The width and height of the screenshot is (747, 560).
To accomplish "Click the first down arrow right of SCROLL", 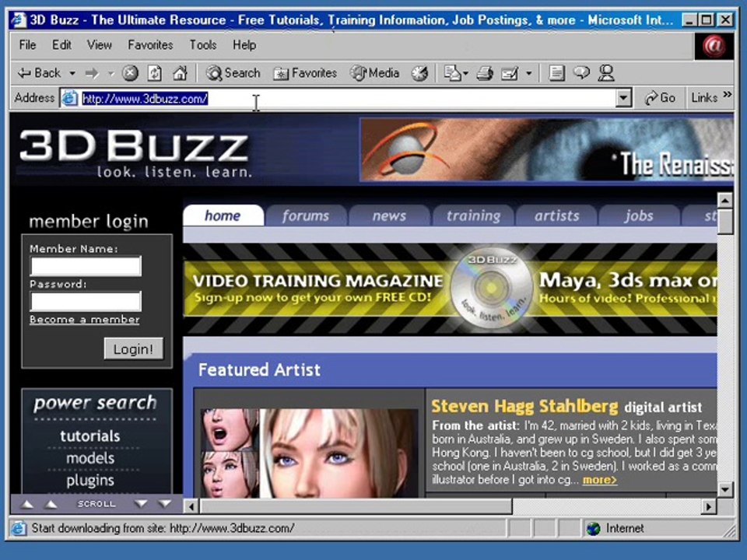I will [x=141, y=503].
